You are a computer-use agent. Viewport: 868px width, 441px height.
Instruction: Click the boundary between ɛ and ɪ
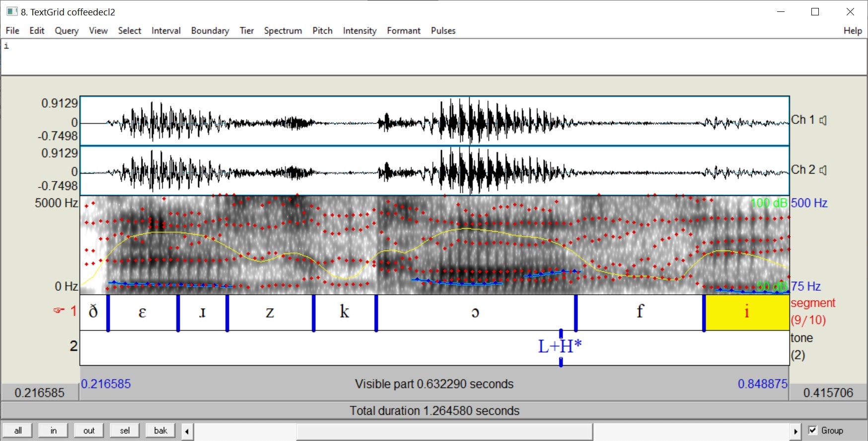click(178, 313)
